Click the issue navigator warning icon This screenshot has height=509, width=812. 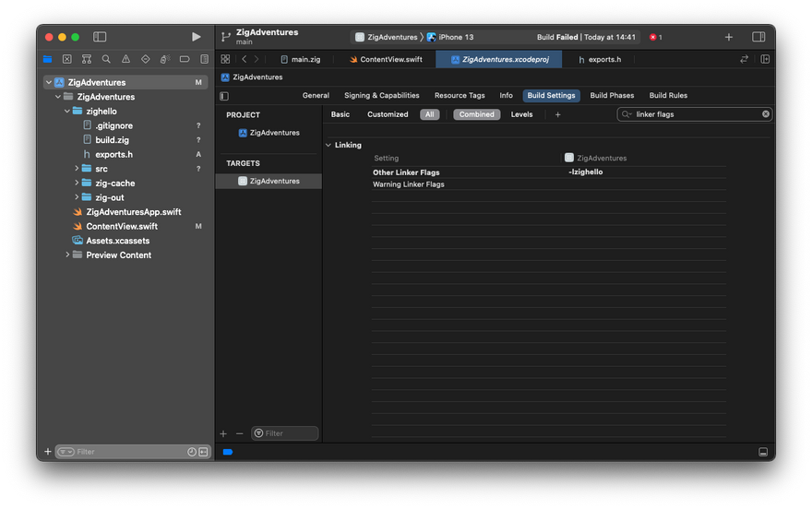[126, 59]
